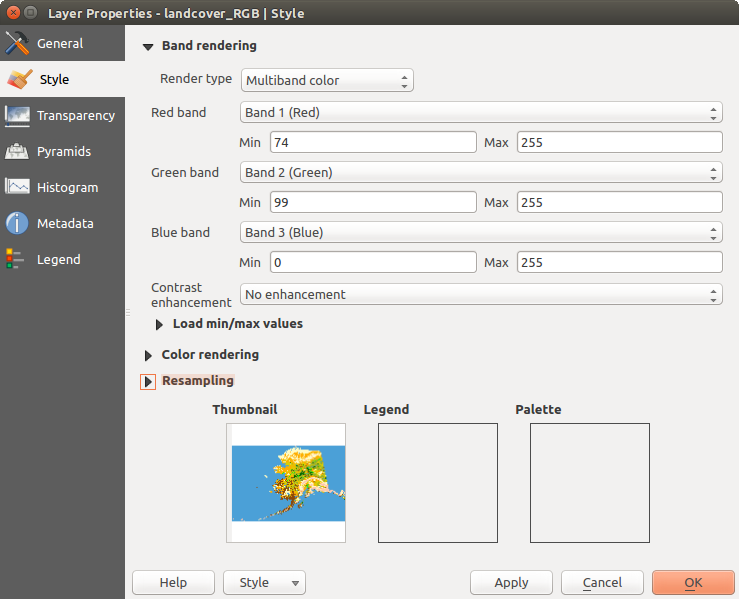Image resolution: width=739 pixels, height=599 pixels.
Task: Open the Red band dropdown
Action: pyautogui.click(x=480, y=113)
